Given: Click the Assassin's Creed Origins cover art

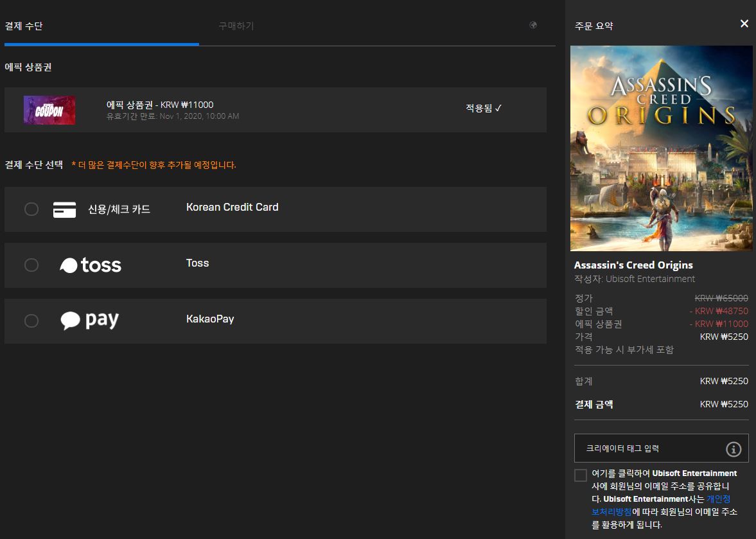Looking at the screenshot, I should (x=661, y=148).
